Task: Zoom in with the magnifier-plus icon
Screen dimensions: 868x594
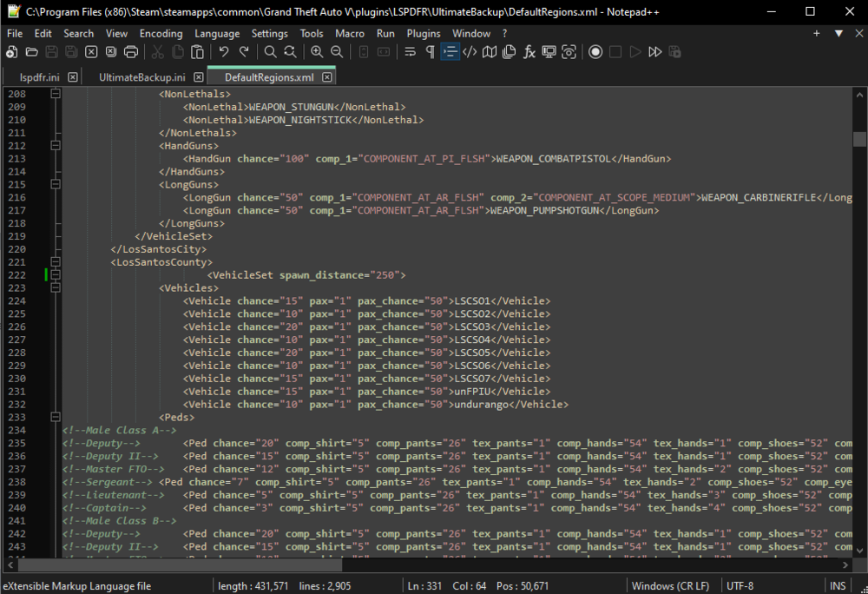Action: (318, 52)
